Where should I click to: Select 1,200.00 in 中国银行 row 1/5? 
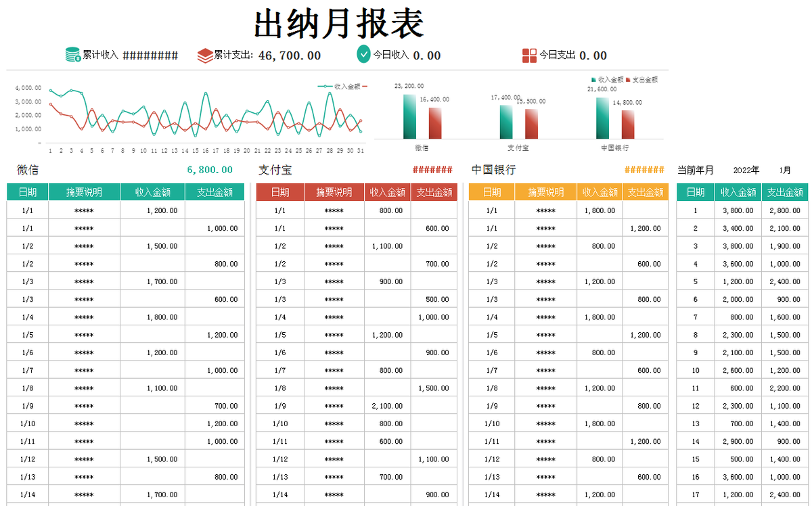point(646,335)
